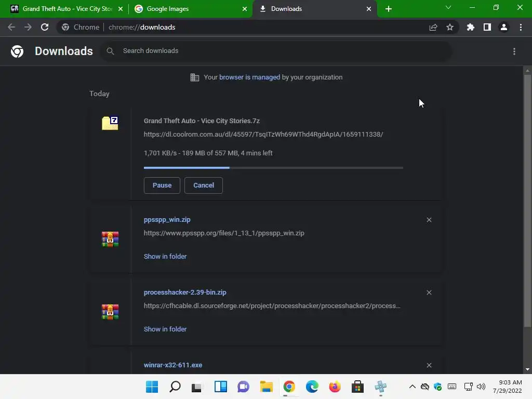The width and height of the screenshot is (532, 399).
Task: Close the Grand Theft Auto tab
Action: click(x=121, y=9)
